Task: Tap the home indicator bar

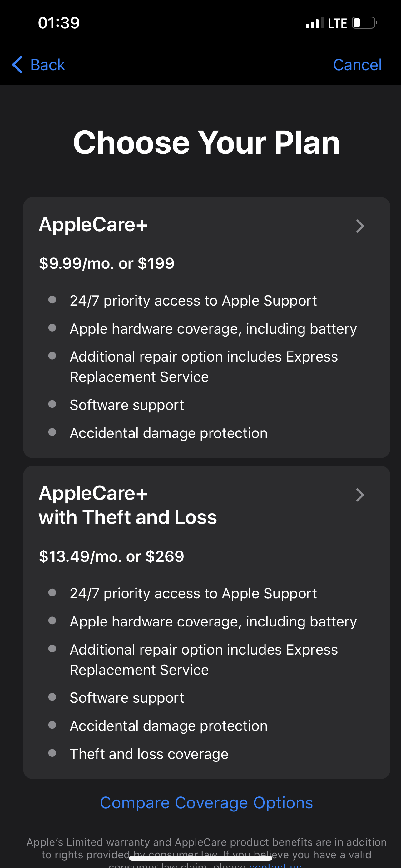Action: pyautogui.click(x=201, y=858)
